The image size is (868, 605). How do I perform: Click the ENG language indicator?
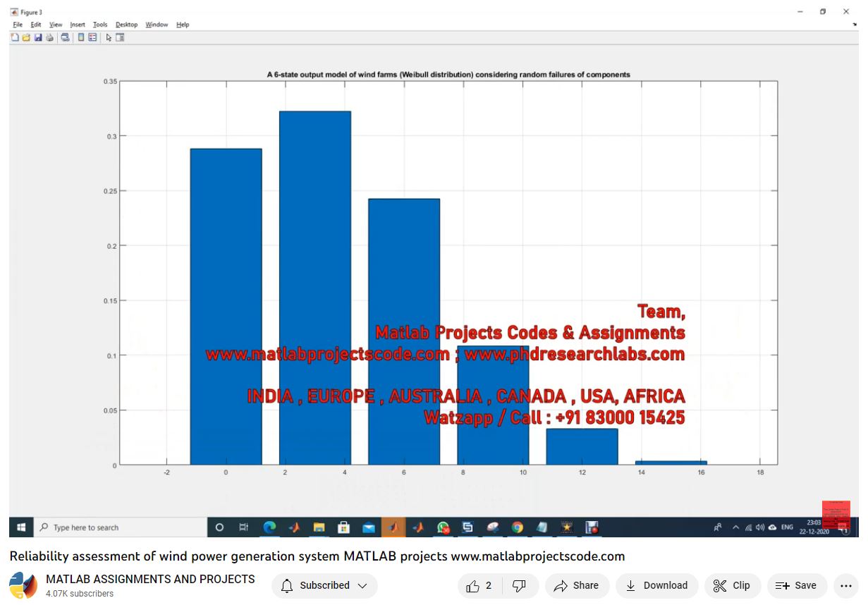[787, 527]
